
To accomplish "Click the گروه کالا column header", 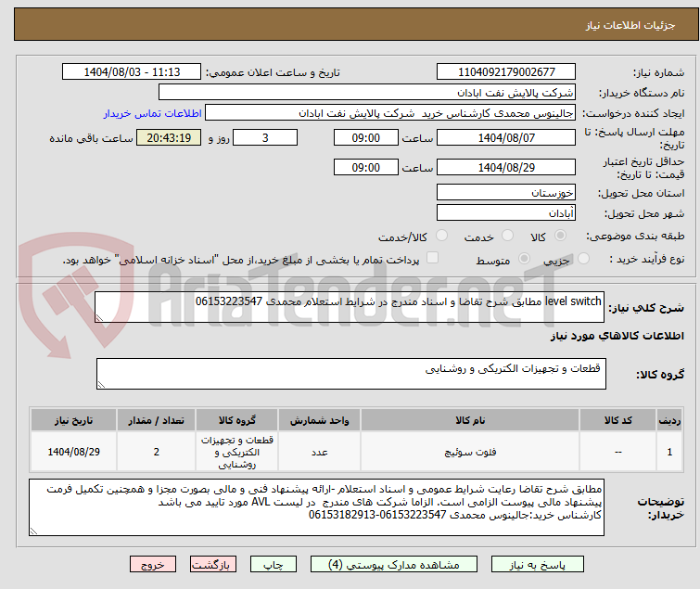I will click(x=236, y=420).
